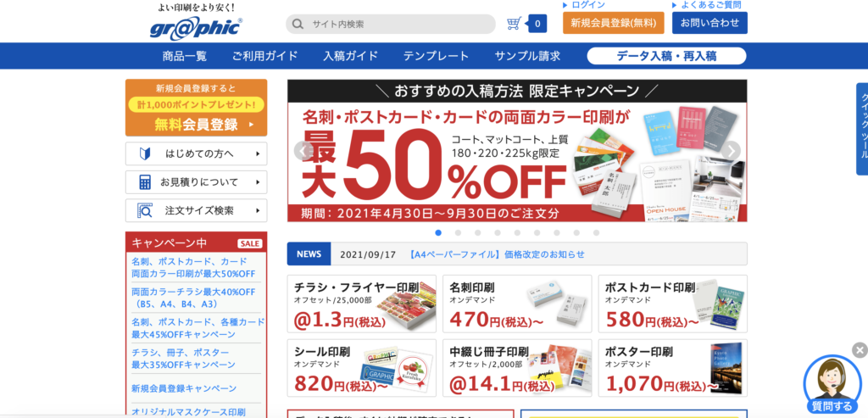This screenshot has width=868, height=418.
Task: Expand the クイックツール side panel
Action: (862, 129)
